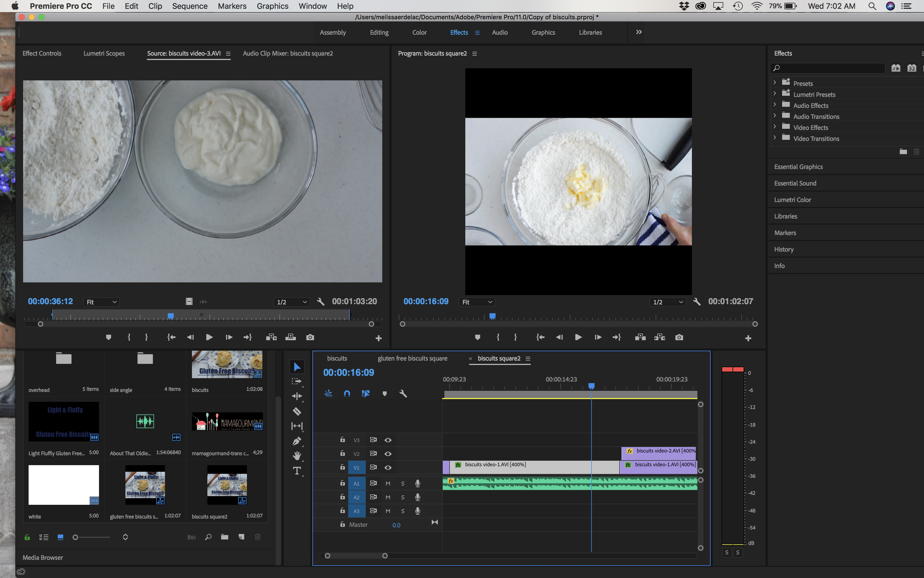Click new custom bin in Effects panel
924x578 pixels.
click(903, 151)
